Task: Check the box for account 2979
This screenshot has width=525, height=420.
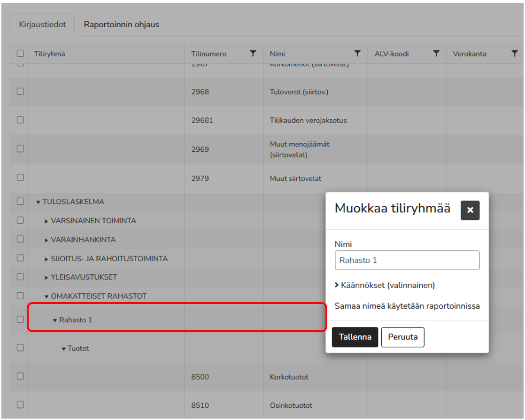Action: [x=20, y=178]
